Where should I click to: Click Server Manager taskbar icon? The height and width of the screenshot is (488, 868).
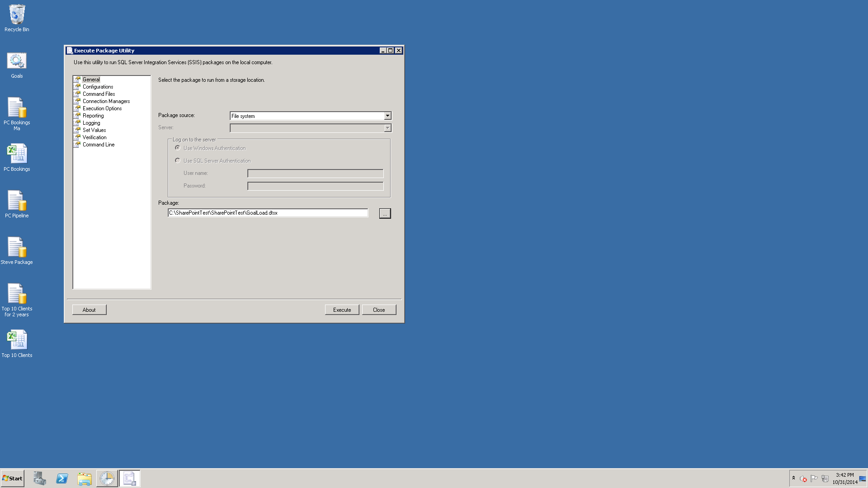[x=40, y=479]
